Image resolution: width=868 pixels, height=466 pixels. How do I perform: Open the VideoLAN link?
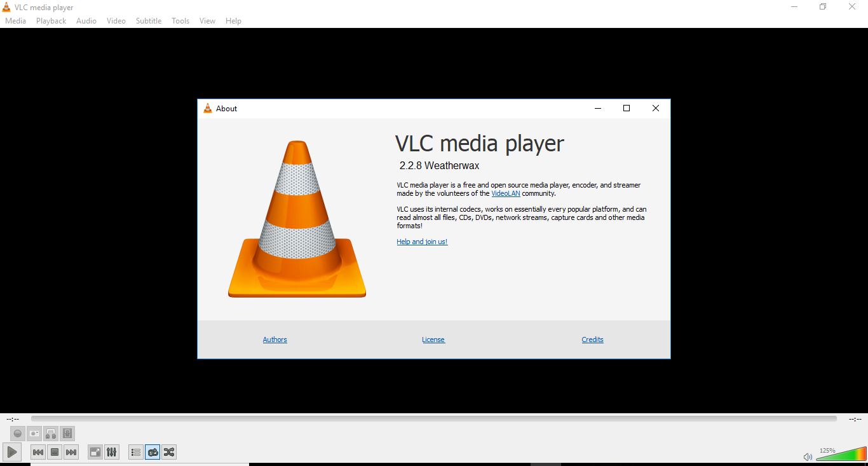coord(505,193)
